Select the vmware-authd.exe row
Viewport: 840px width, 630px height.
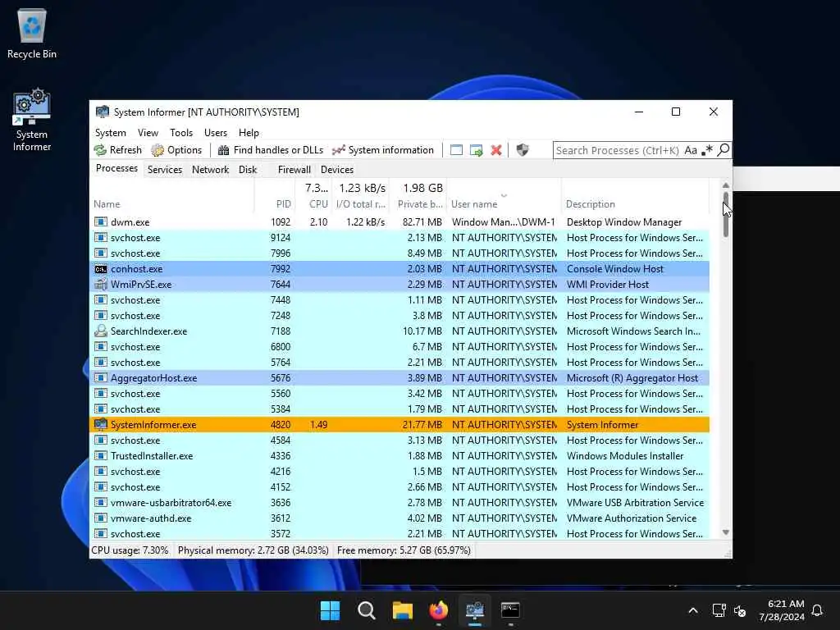[x=399, y=518]
